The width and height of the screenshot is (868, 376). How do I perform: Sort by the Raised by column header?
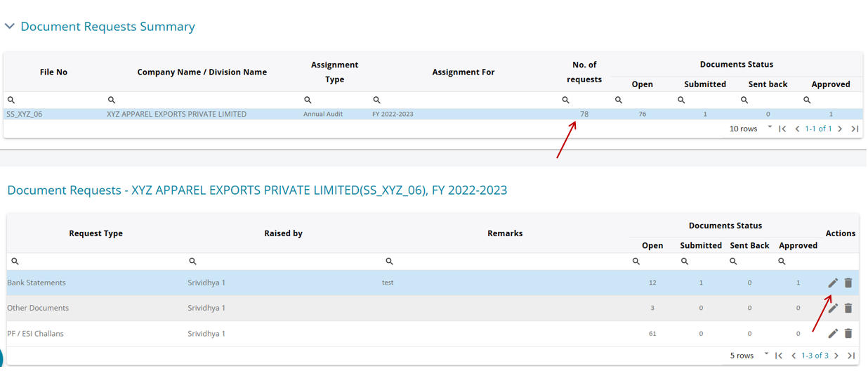pyautogui.click(x=283, y=233)
